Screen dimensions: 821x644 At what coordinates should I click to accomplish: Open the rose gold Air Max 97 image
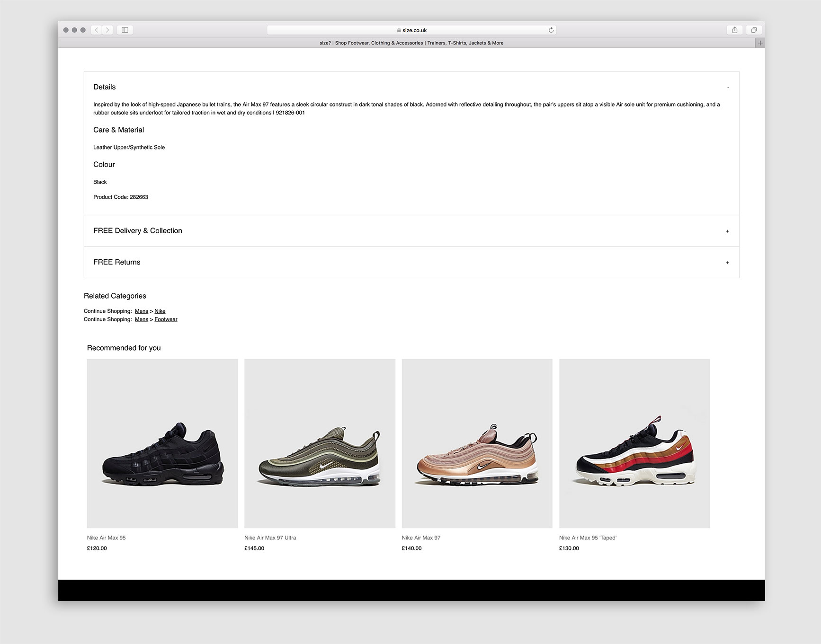[477, 443]
